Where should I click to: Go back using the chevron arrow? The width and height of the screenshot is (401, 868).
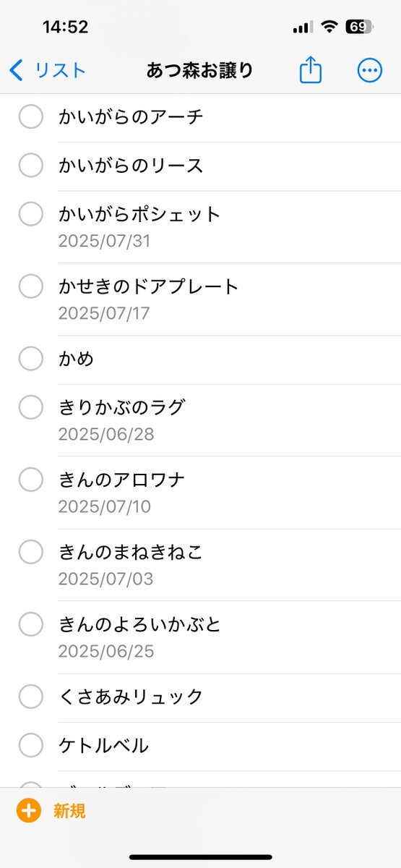point(17,70)
